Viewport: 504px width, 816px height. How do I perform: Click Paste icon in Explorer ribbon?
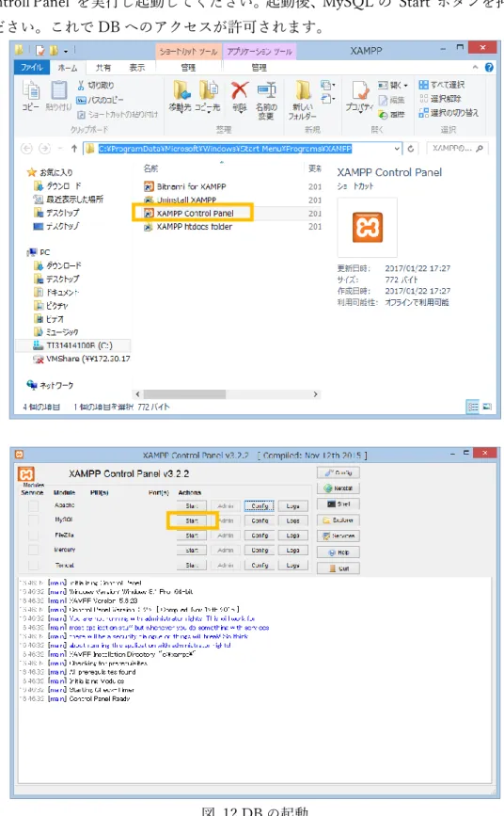(58, 91)
